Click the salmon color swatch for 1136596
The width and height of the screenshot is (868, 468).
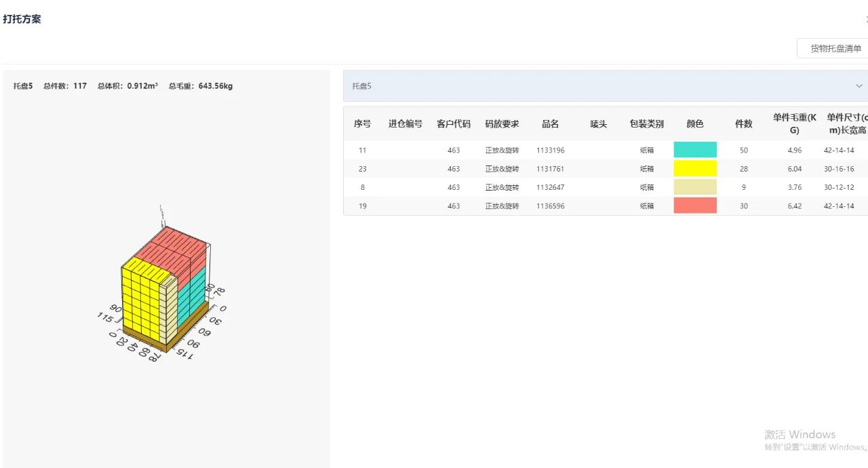point(695,206)
